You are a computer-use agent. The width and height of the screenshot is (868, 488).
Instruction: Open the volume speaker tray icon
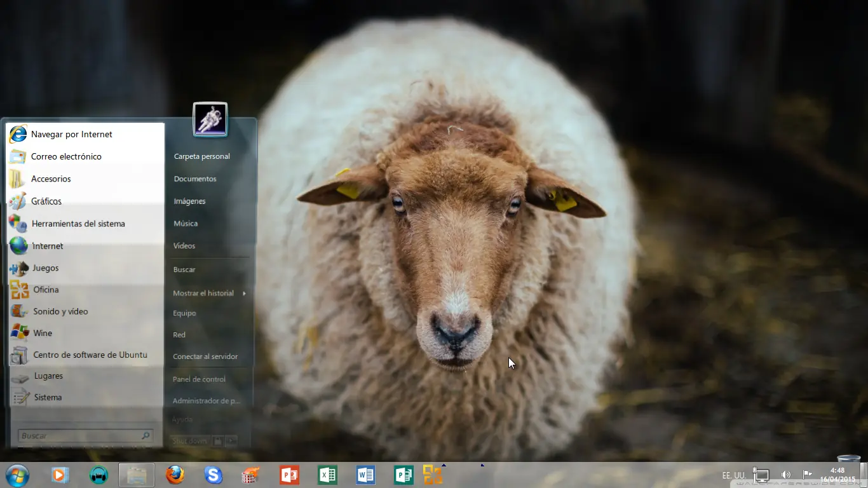[x=786, y=475]
